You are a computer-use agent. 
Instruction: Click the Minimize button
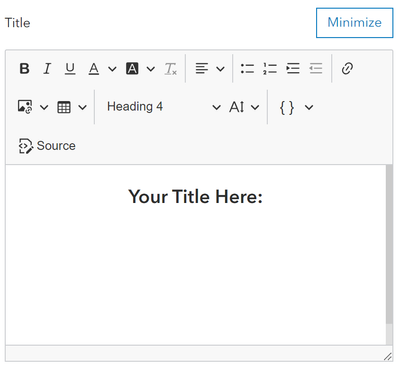click(355, 23)
